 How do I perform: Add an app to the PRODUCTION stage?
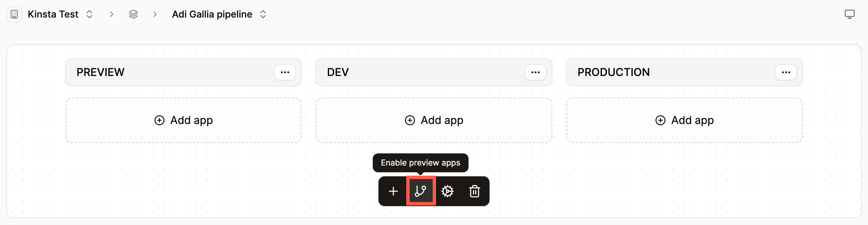tap(684, 120)
